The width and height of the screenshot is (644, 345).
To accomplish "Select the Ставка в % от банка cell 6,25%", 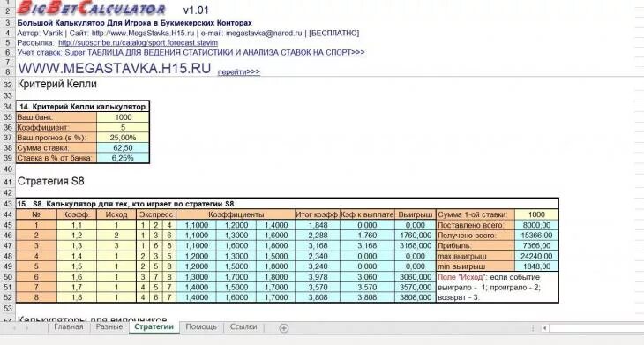I will pyautogui.click(x=123, y=158).
